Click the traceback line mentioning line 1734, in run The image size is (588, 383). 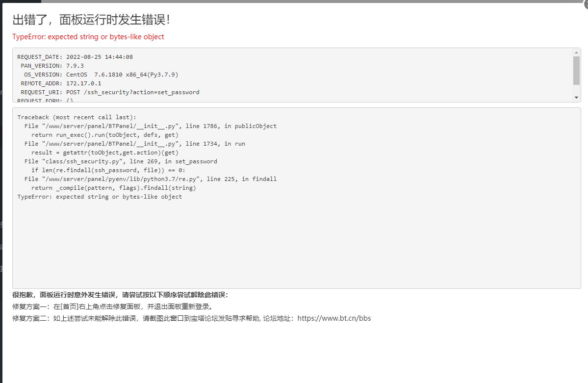coord(135,144)
